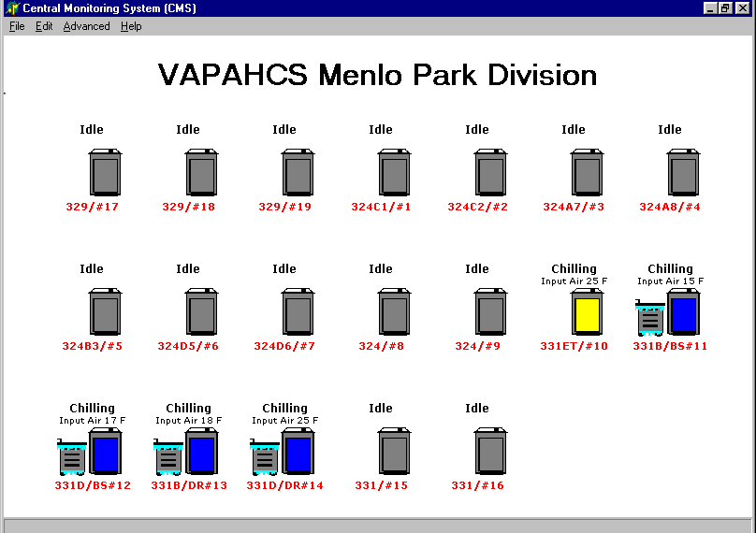Viewport: 756px width, 533px height.
Task: Select the chiller unit labeled 329/#19
Action: click(298, 174)
